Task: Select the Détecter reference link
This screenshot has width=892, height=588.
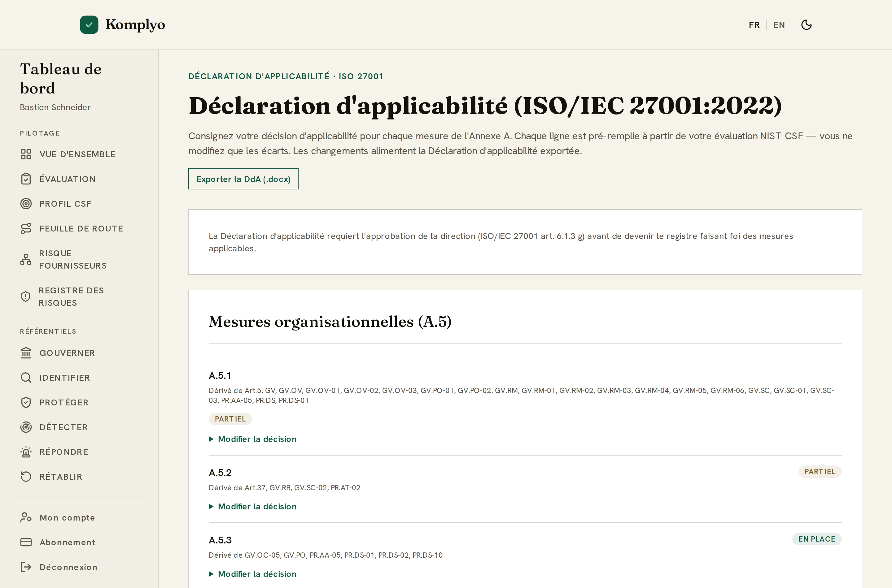Action: click(x=63, y=427)
